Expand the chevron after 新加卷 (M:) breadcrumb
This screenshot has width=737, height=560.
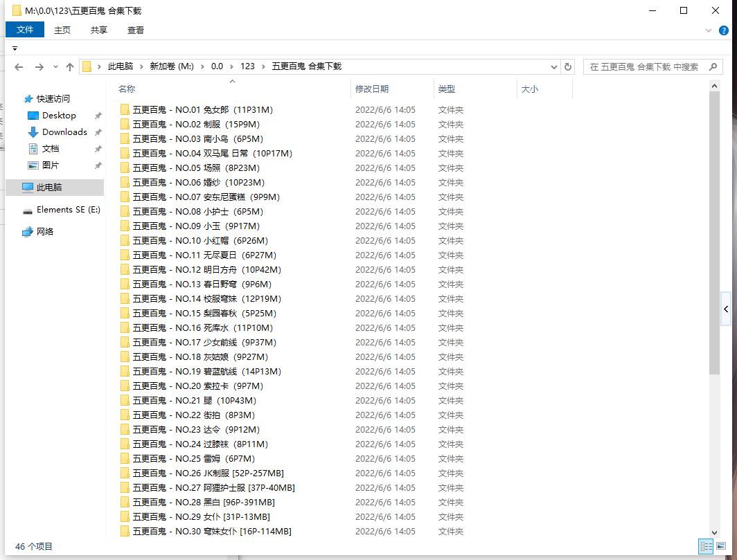202,66
